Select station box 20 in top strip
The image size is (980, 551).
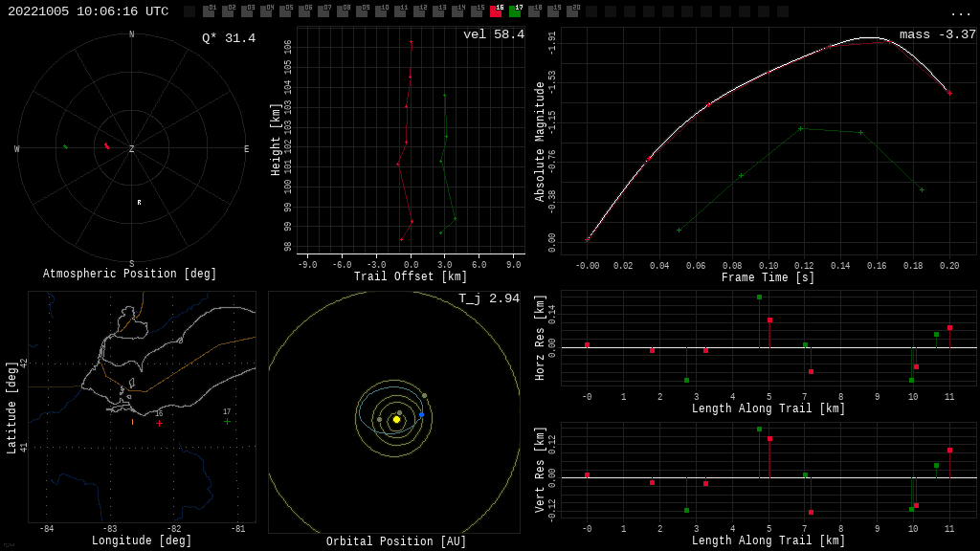coord(572,11)
